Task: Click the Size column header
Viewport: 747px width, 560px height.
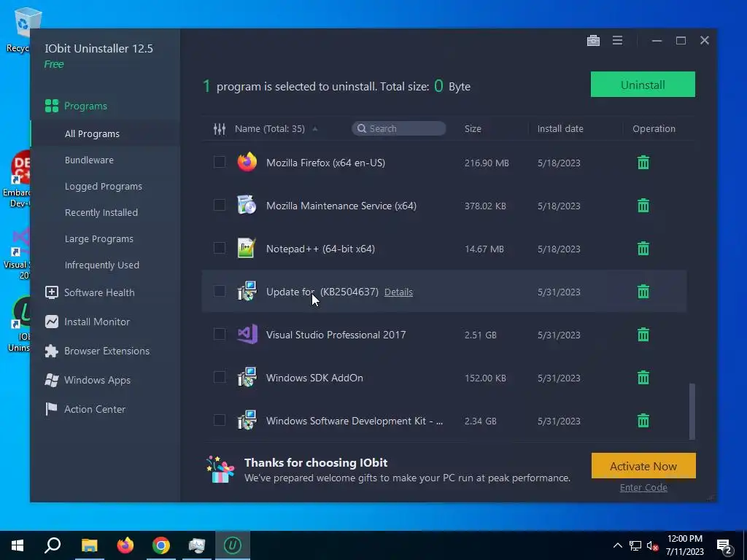Action: click(x=473, y=128)
